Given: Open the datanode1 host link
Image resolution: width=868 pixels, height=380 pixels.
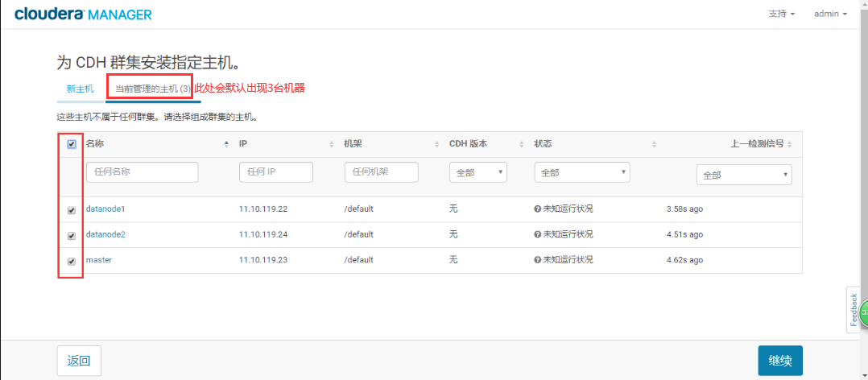Looking at the screenshot, I should pos(105,209).
